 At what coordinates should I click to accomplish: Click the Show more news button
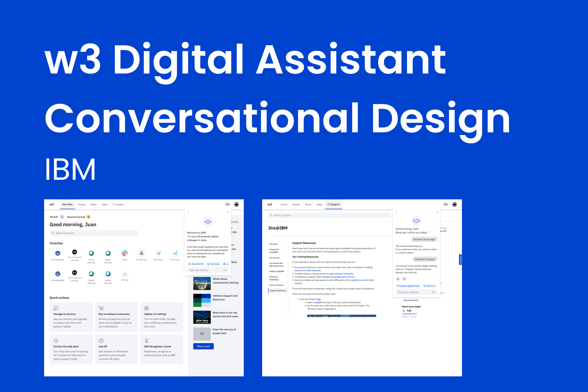[x=203, y=346]
